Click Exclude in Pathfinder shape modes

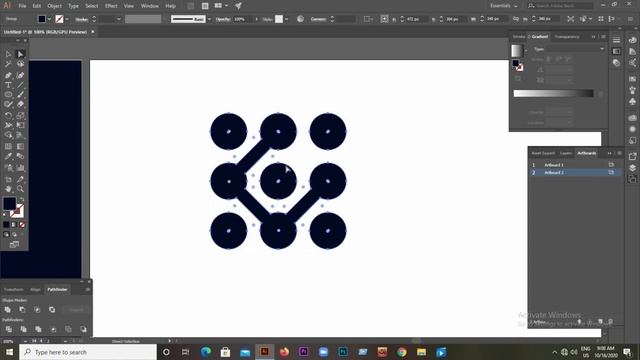point(52,309)
